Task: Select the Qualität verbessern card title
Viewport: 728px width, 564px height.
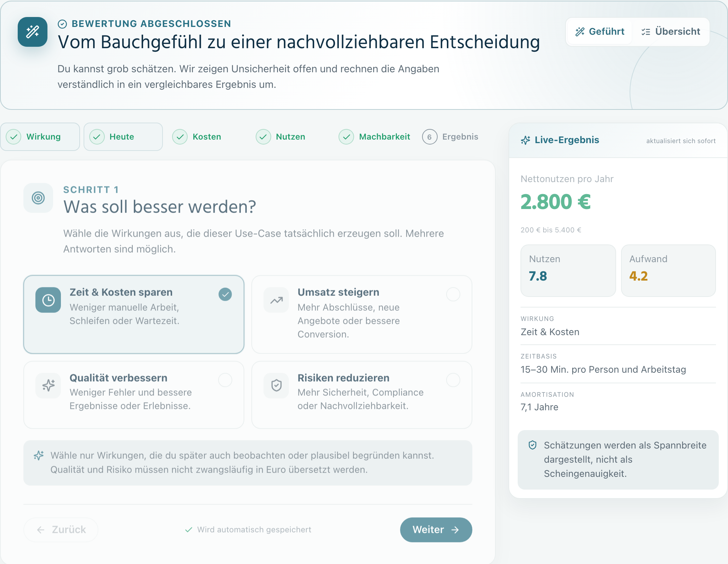Action: tap(118, 378)
